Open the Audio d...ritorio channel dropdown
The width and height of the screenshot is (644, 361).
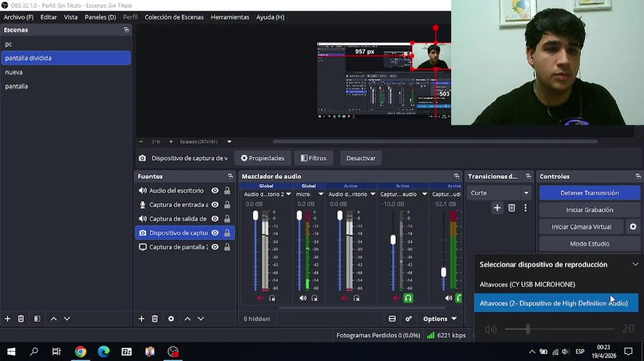click(373, 194)
